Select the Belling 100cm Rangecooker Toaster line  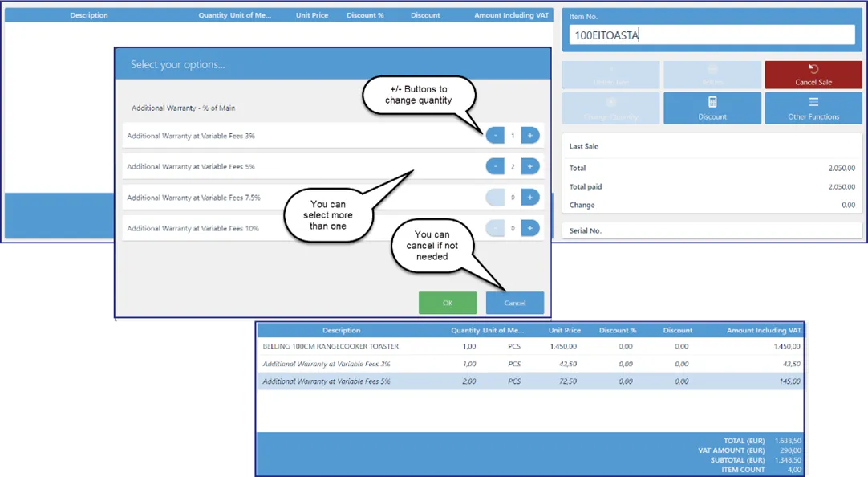pyautogui.click(x=530, y=346)
